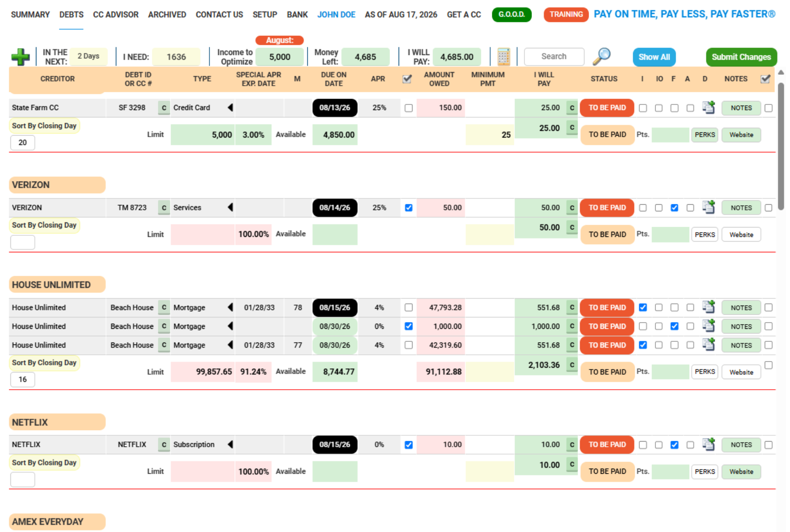Click inside the Search field
Viewport: 790px width, 532px height.
coord(554,57)
